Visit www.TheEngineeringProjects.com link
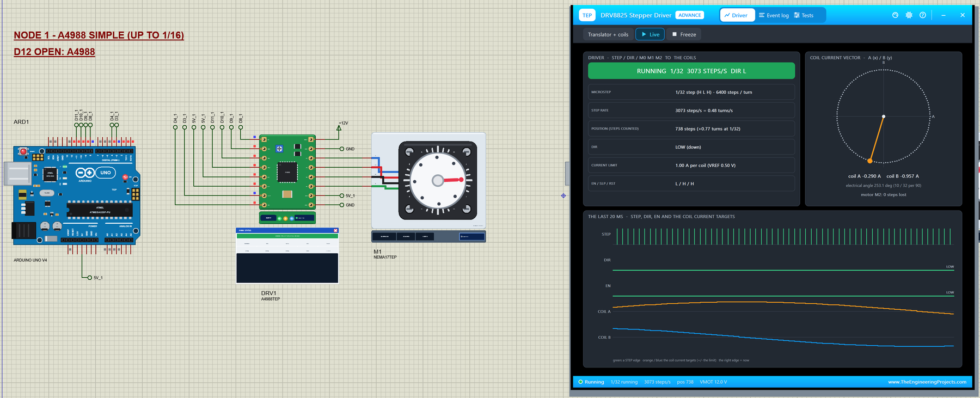The width and height of the screenshot is (980, 398). (927, 382)
